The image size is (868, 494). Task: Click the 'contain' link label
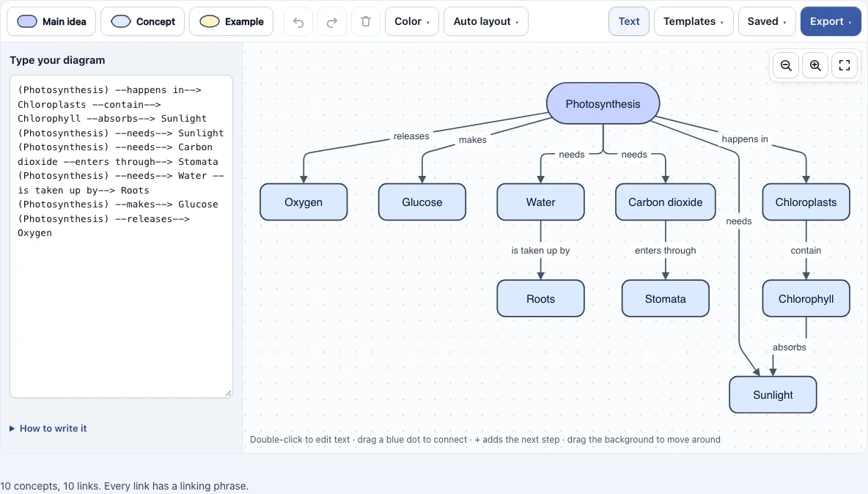coord(806,251)
